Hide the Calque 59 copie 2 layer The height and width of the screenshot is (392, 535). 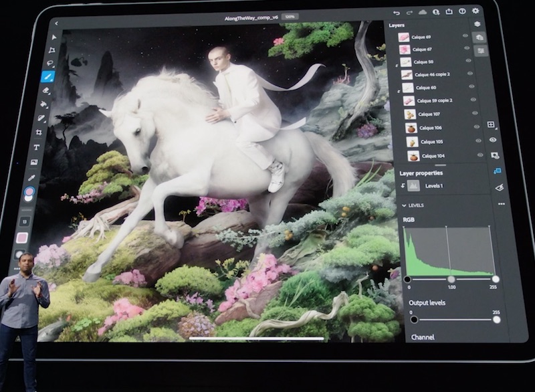(473, 100)
